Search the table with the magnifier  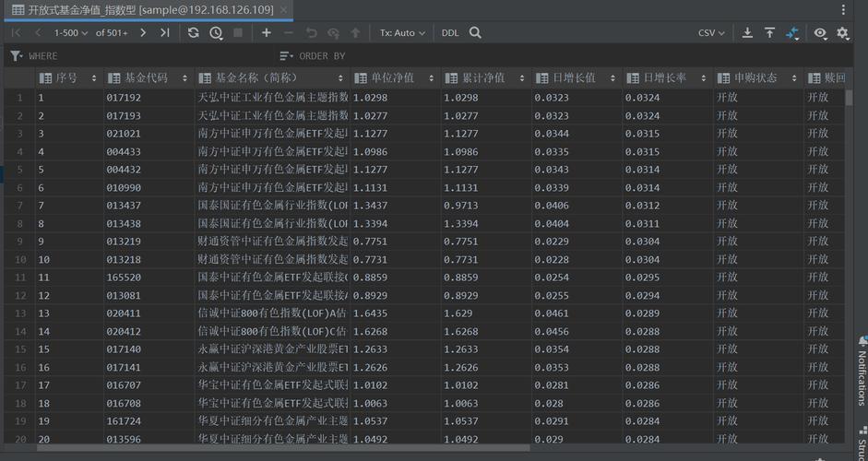click(475, 32)
